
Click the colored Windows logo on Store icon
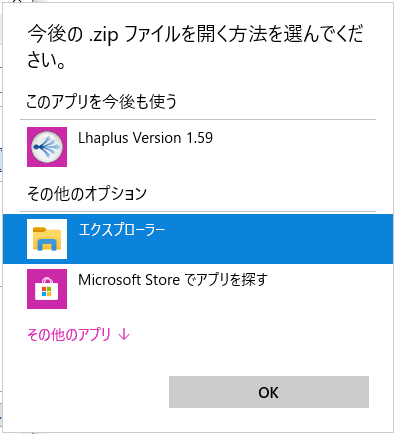pos(47,292)
